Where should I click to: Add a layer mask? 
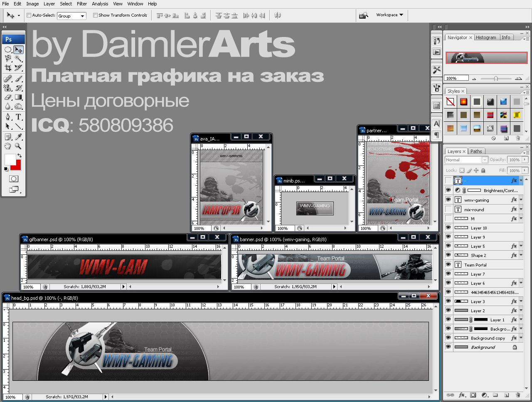473,395
